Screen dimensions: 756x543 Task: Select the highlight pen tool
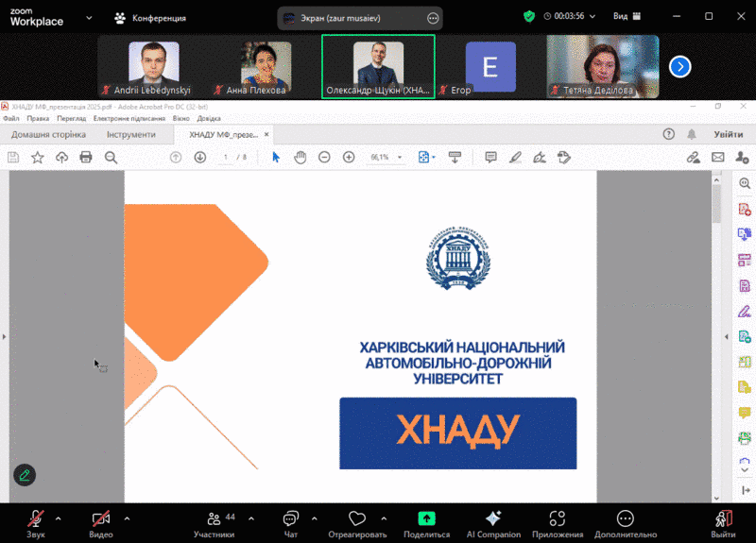point(515,157)
